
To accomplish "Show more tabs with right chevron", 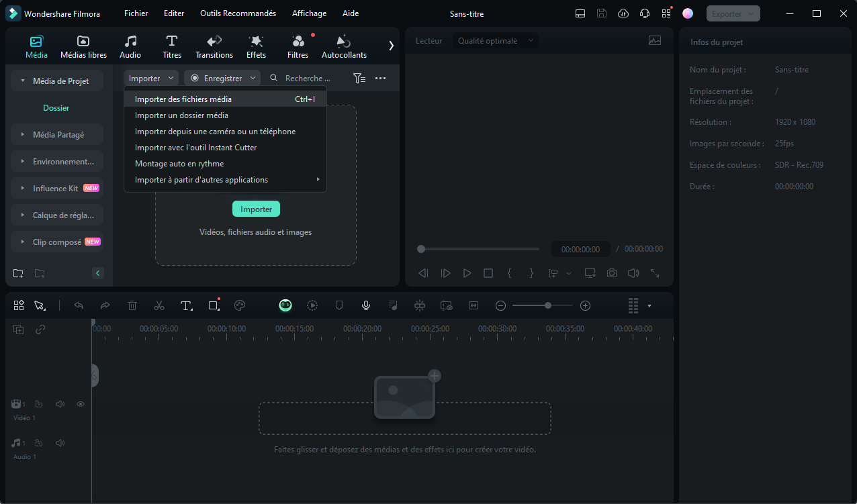I will 392,46.
